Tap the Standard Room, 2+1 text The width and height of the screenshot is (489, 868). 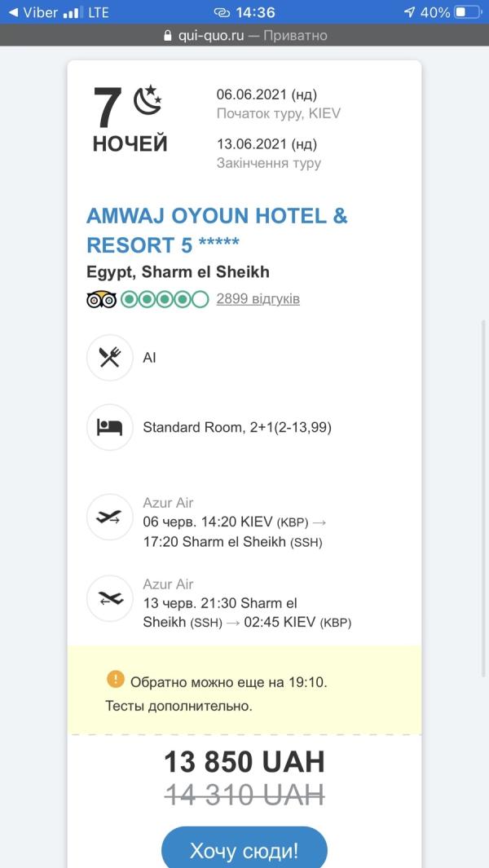[237, 427]
